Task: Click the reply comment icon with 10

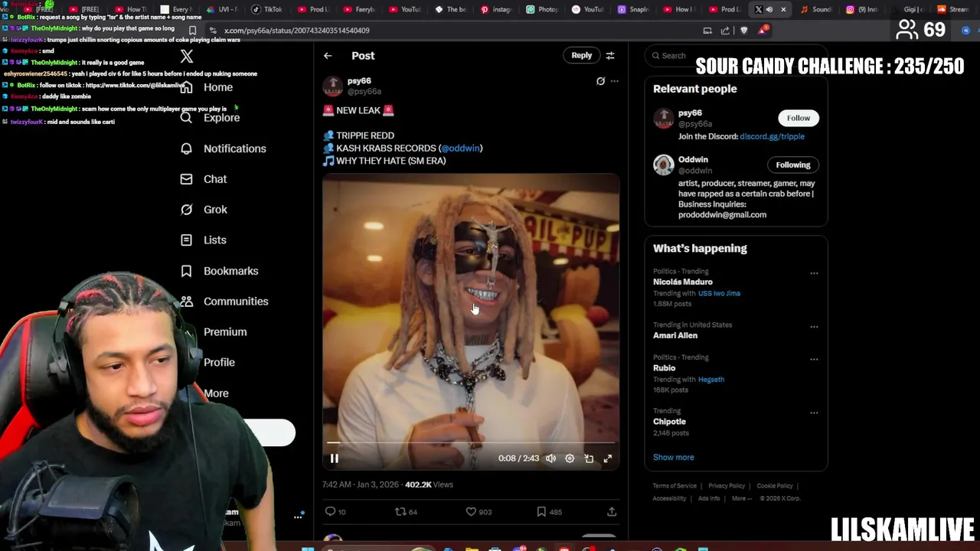Action: [335, 511]
